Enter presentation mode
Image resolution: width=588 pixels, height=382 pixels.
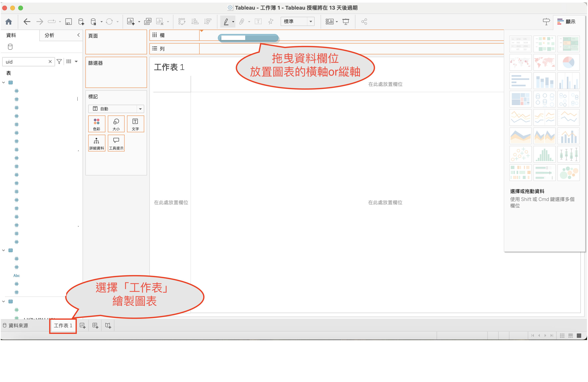pyautogui.click(x=346, y=22)
